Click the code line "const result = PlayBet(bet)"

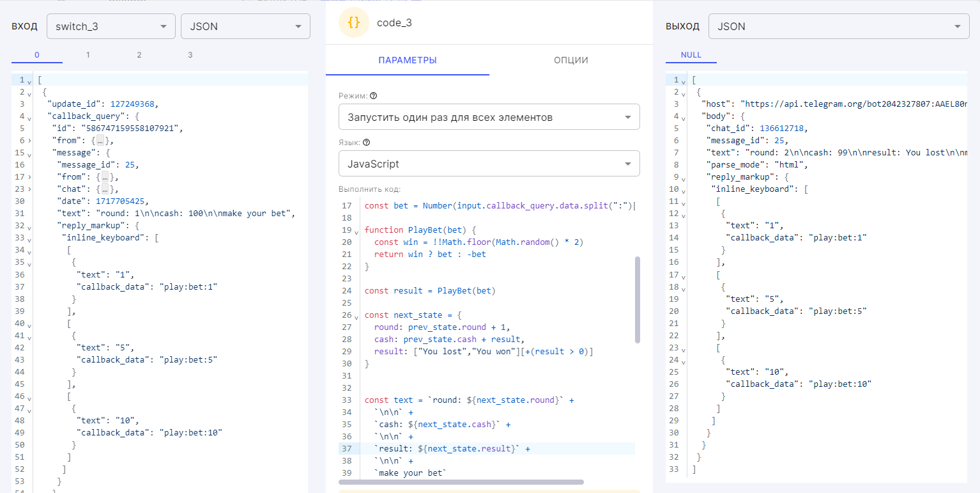point(430,291)
